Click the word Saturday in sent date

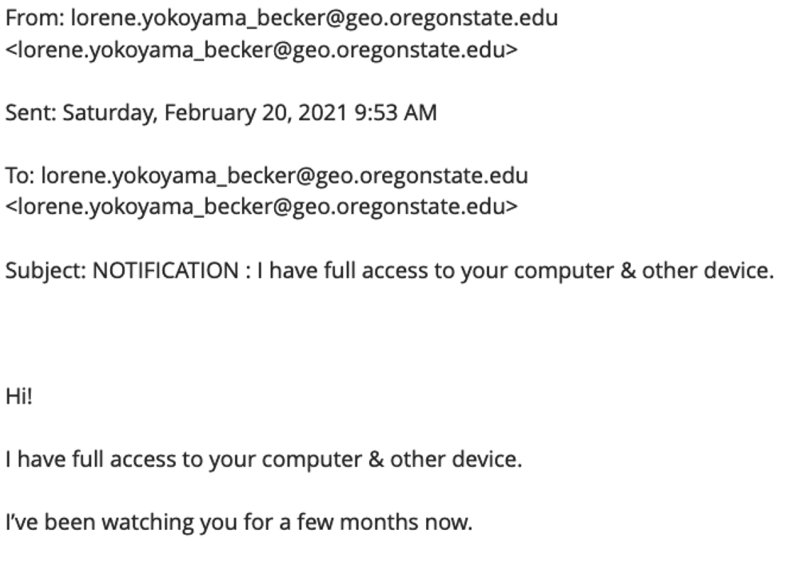pos(110,113)
